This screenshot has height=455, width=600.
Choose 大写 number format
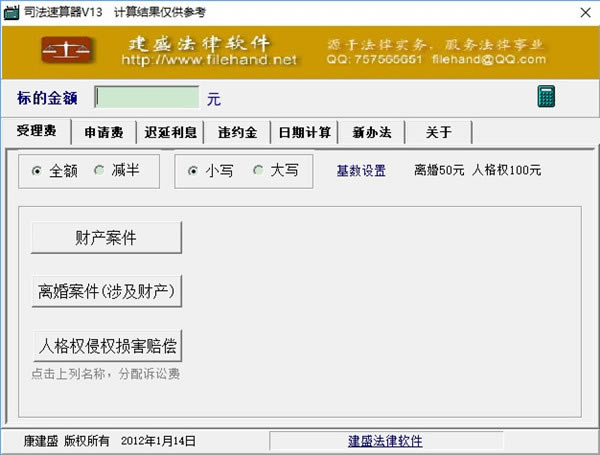click(x=276, y=170)
